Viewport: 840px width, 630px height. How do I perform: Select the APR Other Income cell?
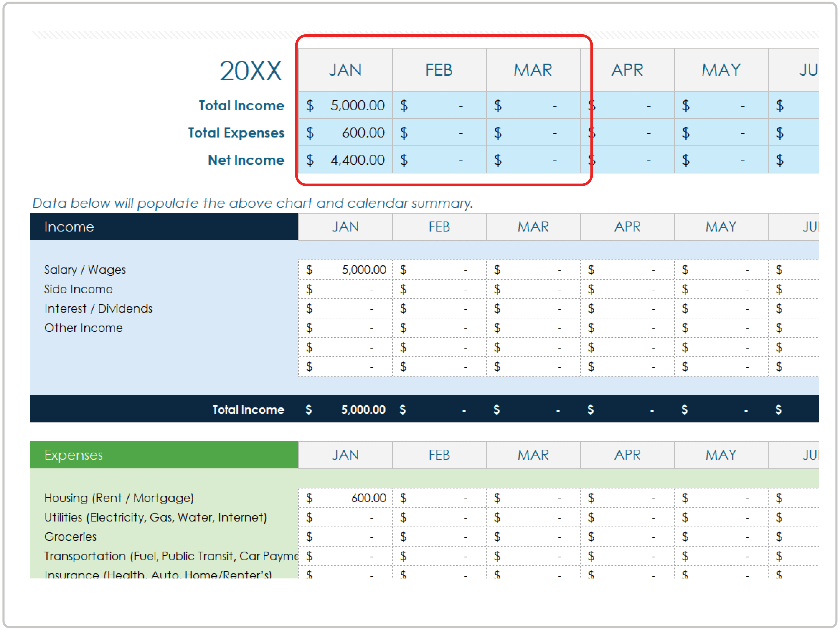pyautogui.click(x=627, y=328)
